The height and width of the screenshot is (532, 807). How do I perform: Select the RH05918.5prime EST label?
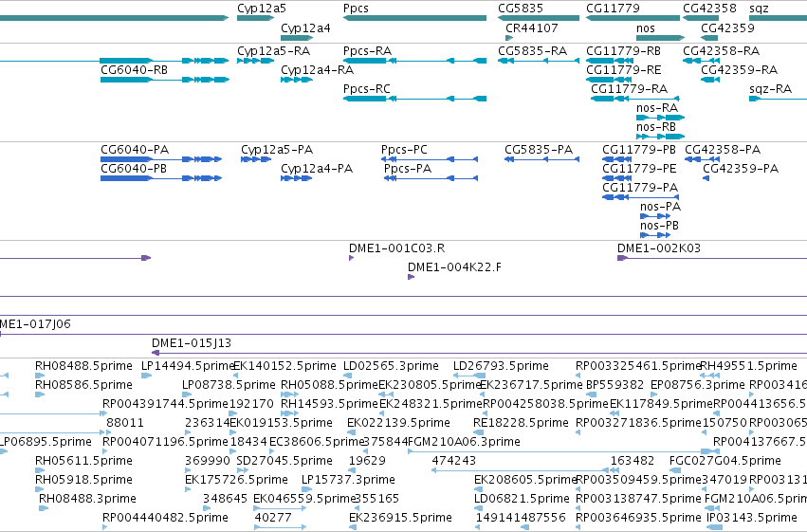point(83,481)
